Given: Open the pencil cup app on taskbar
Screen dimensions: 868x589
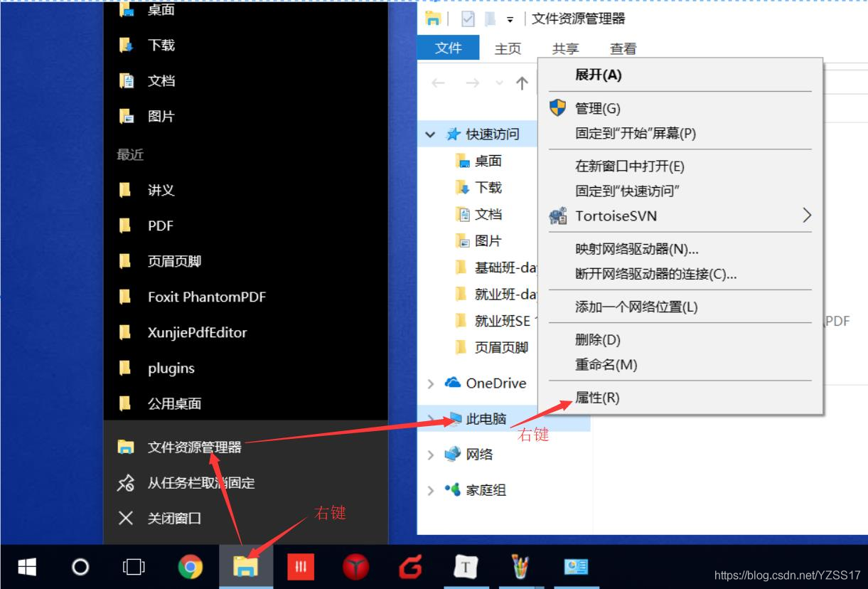Looking at the screenshot, I should click(x=521, y=567).
